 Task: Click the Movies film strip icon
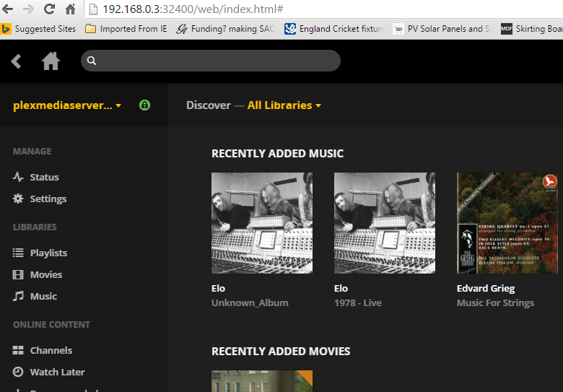(x=18, y=274)
